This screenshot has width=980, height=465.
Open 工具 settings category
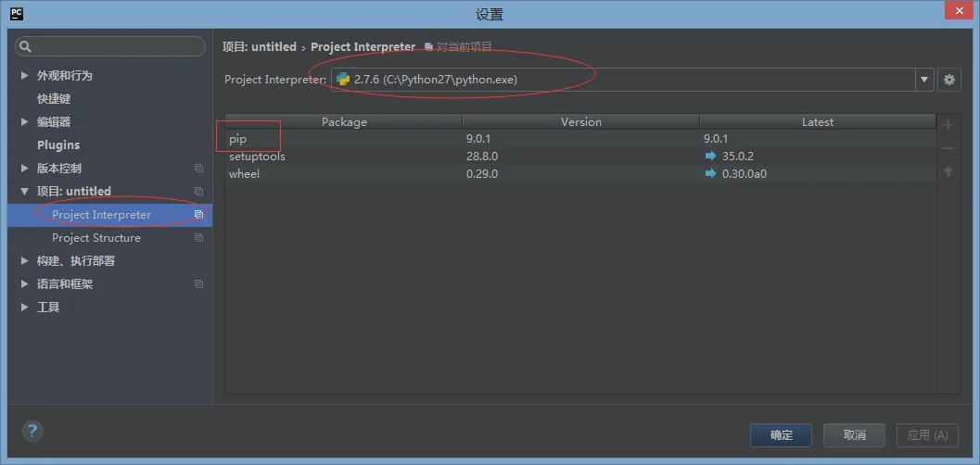pyautogui.click(x=48, y=308)
